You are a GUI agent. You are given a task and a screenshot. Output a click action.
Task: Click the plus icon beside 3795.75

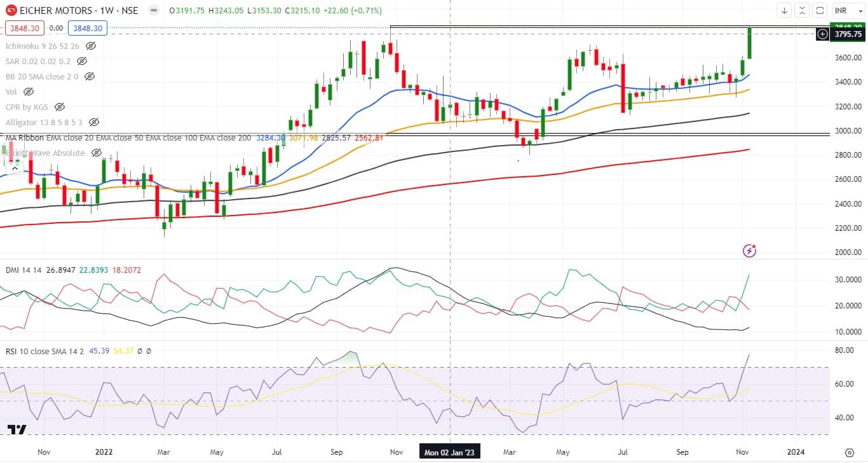[x=822, y=34]
